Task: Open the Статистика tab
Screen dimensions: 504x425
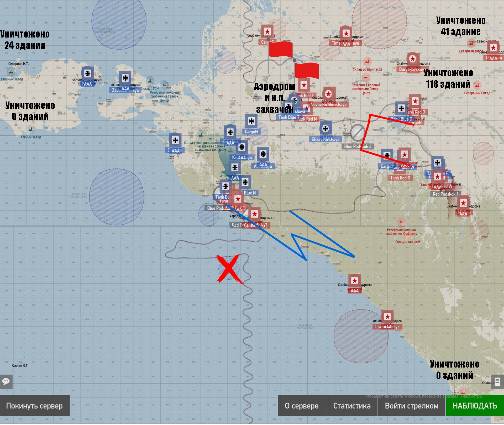Action: (352, 406)
